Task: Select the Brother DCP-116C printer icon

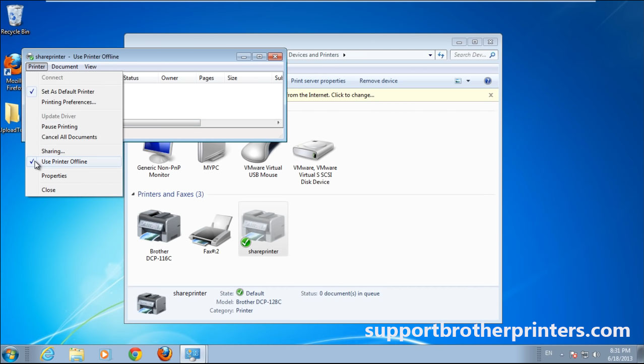Action: (x=158, y=226)
